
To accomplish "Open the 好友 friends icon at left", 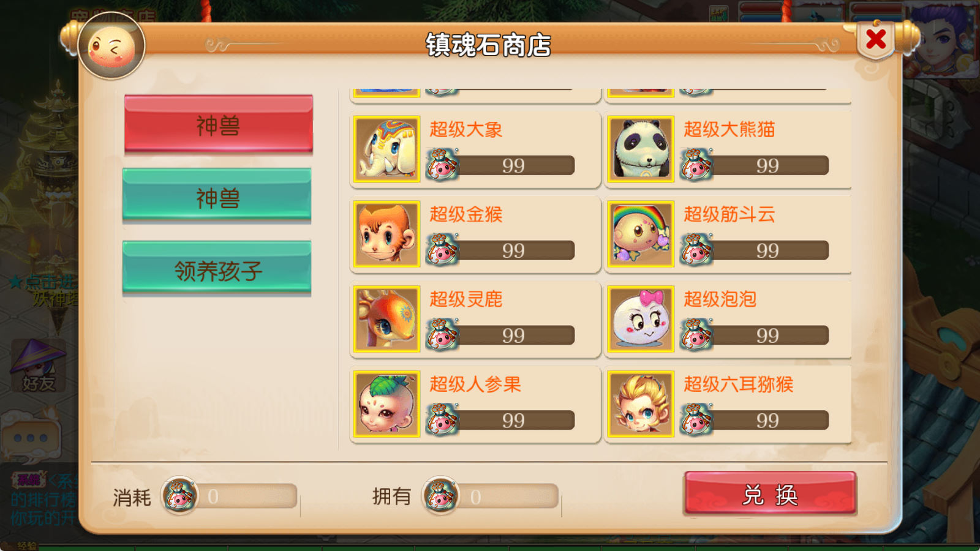I will tap(38, 366).
